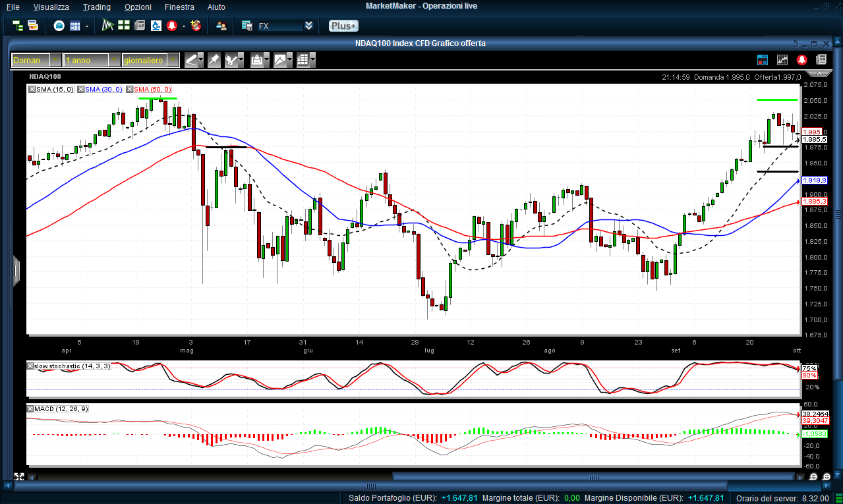Open the Trading menu
Screen dimensions: 843x504
(96, 7)
